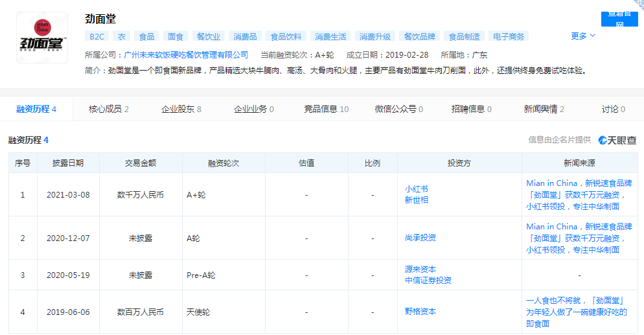This screenshot has width=644, height=335.
Task: Select the 餐饮品牌 tag
Action: coord(420,37)
